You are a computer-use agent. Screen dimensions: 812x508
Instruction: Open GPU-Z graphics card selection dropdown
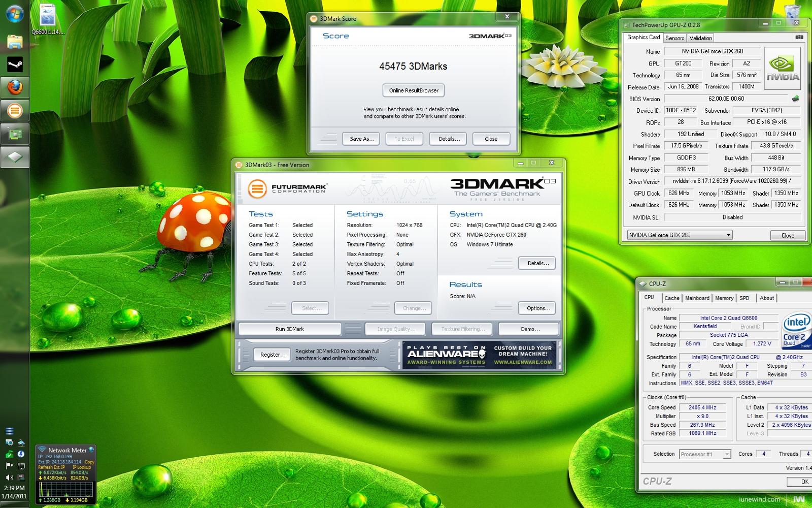tap(680, 235)
